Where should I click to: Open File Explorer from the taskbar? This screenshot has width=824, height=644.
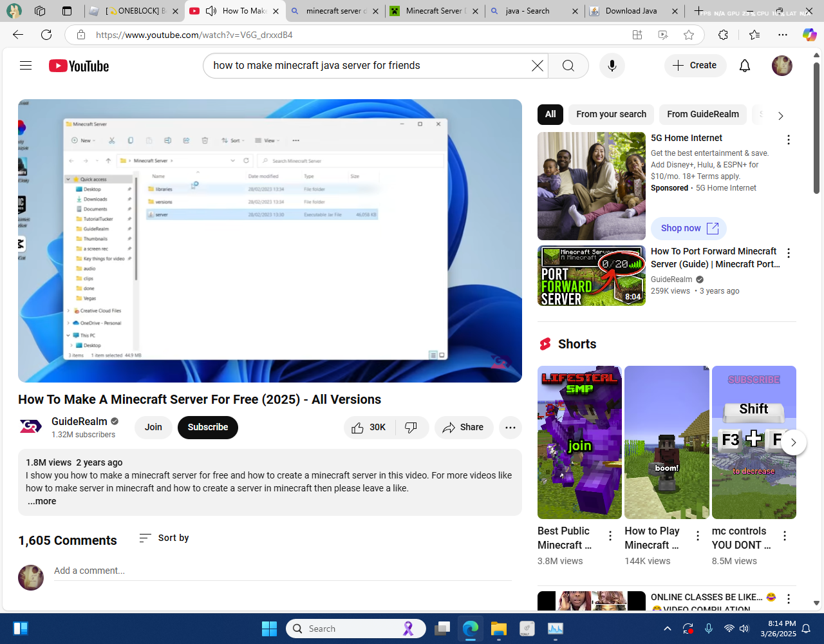coord(499,629)
